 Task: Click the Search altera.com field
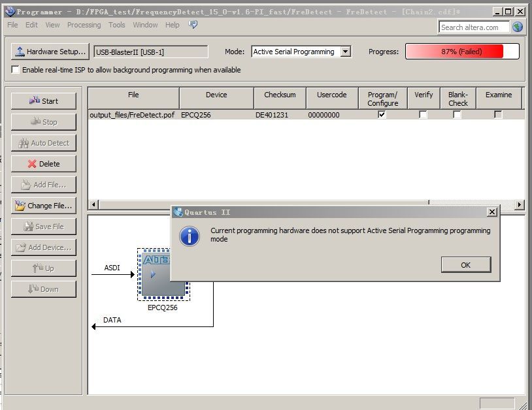click(x=474, y=27)
